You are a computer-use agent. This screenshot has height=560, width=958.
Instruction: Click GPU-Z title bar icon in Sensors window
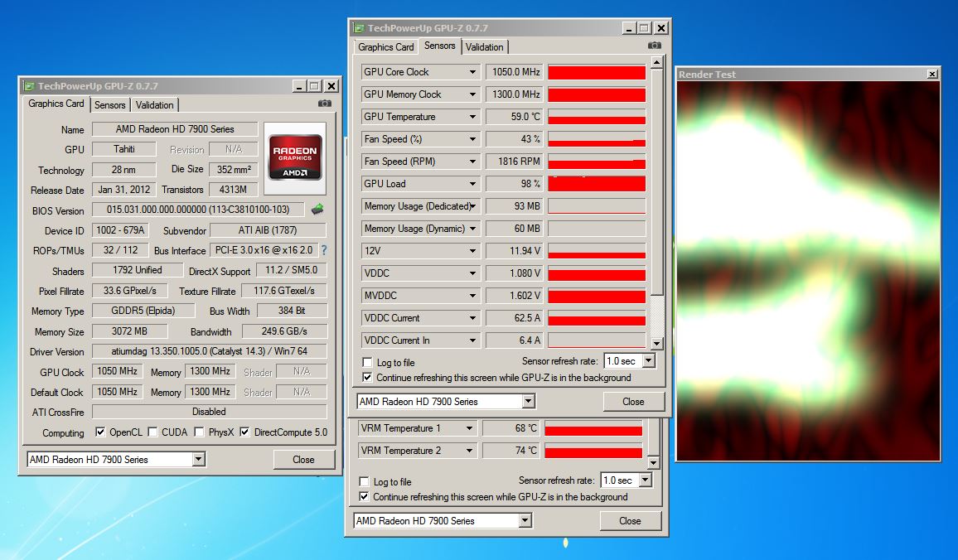[x=358, y=28]
